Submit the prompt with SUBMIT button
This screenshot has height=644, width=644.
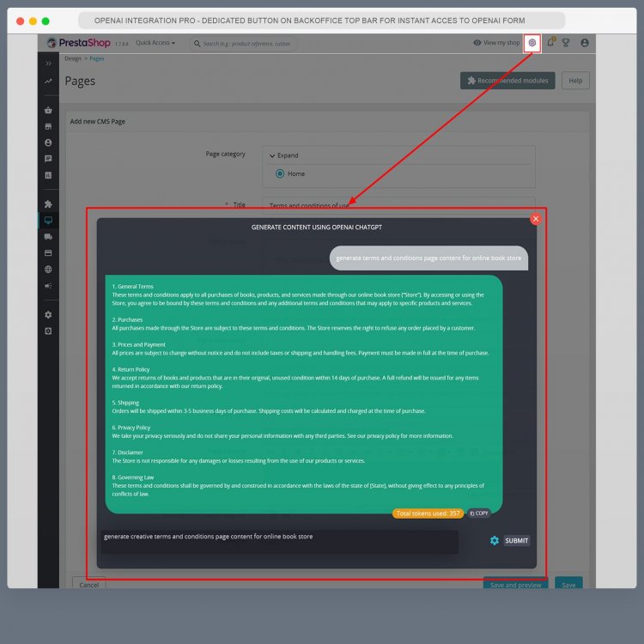point(517,540)
